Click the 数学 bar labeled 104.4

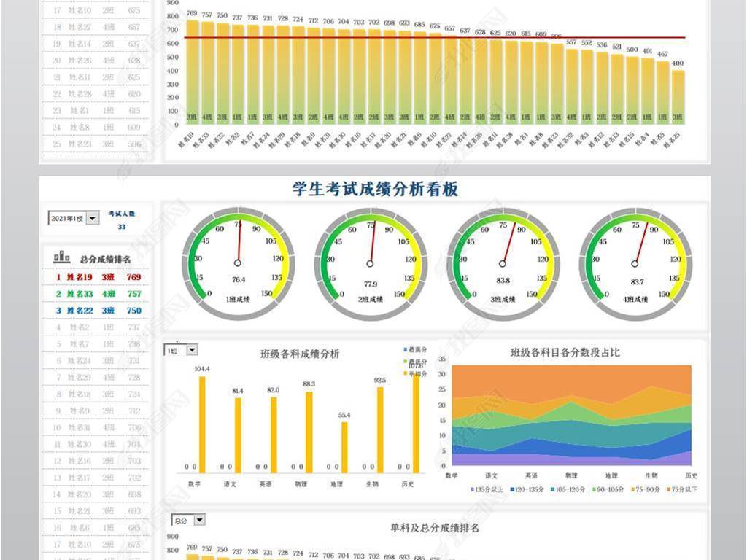click(x=202, y=424)
